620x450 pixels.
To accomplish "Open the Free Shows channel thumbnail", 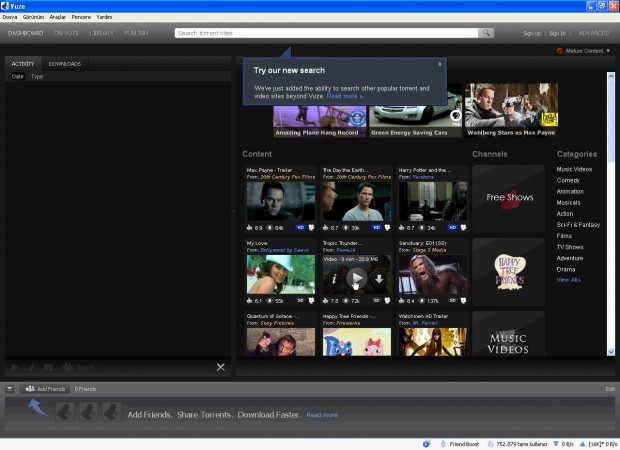I will (509, 197).
